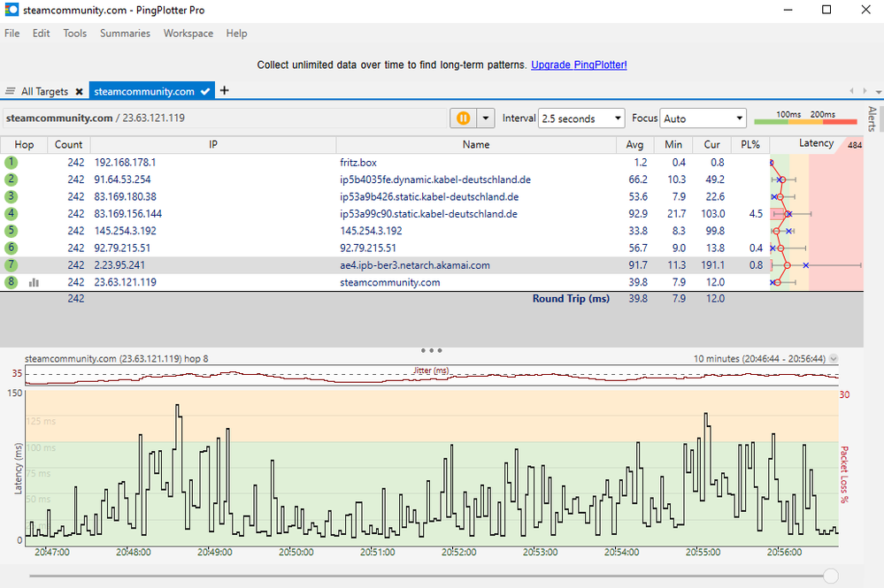This screenshot has width=884, height=588.
Task: Open the Interval 2.5 seconds dropdown
Action: 581,118
